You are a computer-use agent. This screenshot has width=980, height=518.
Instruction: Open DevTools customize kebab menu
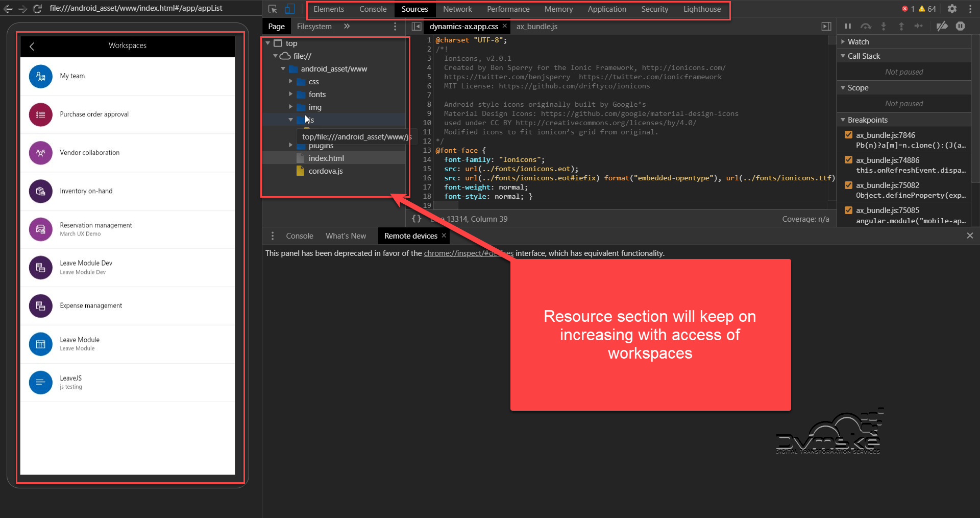click(x=970, y=9)
